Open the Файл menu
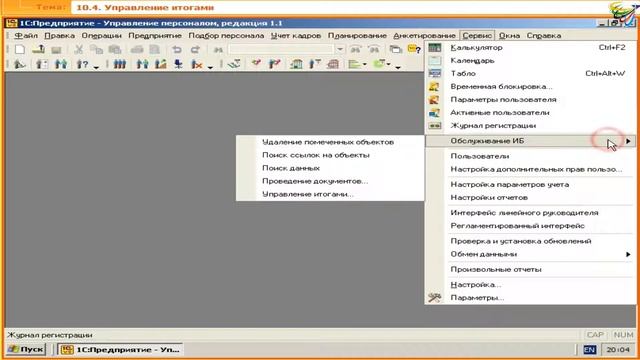The width and height of the screenshot is (640, 360). click(26, 36)
